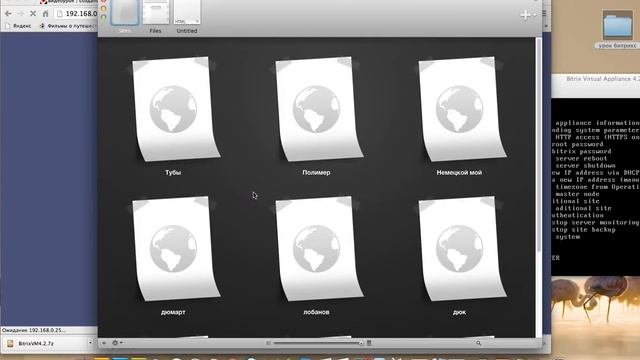Click the small thumbnails icon beside slider
The image size is (640, 360).
coord(268,343)
